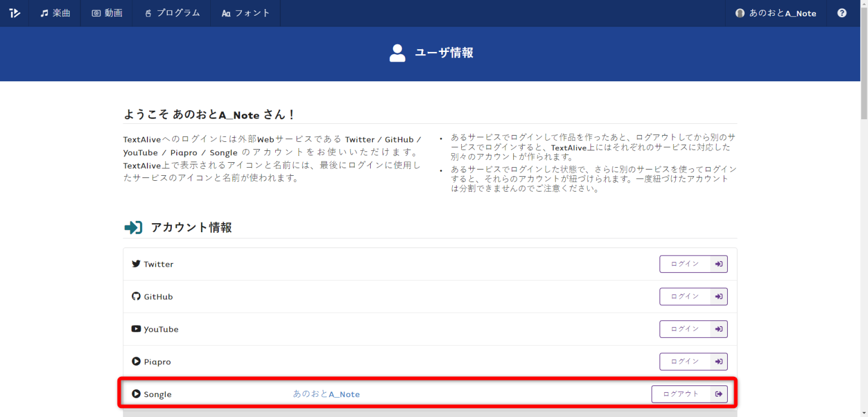
Task: Open the 楽曲 section
Action: coord(54,12)
